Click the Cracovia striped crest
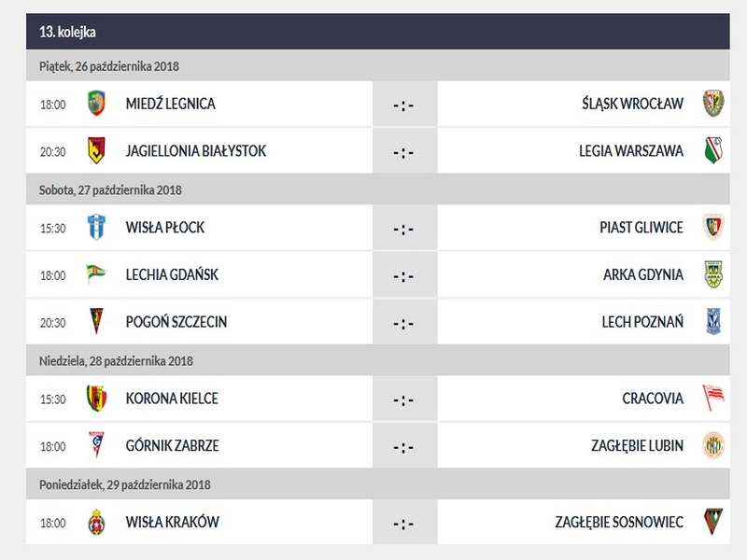 coord(713,399)
